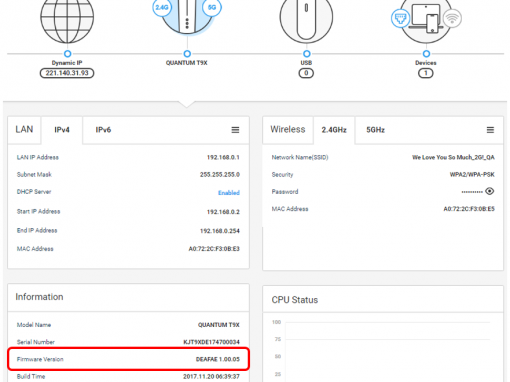Open the LAN panel hamburger menu

click(235, 130)
